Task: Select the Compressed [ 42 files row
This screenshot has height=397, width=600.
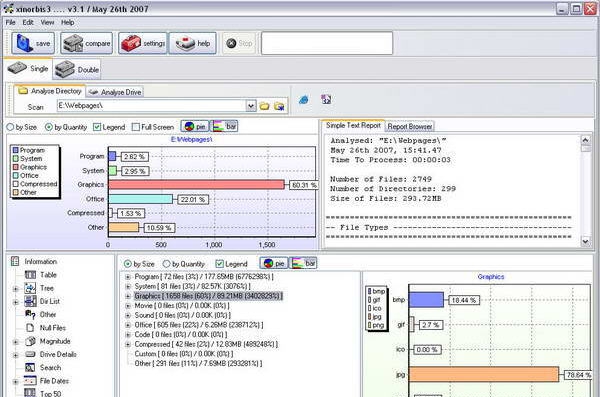Action: click(206, 344)
